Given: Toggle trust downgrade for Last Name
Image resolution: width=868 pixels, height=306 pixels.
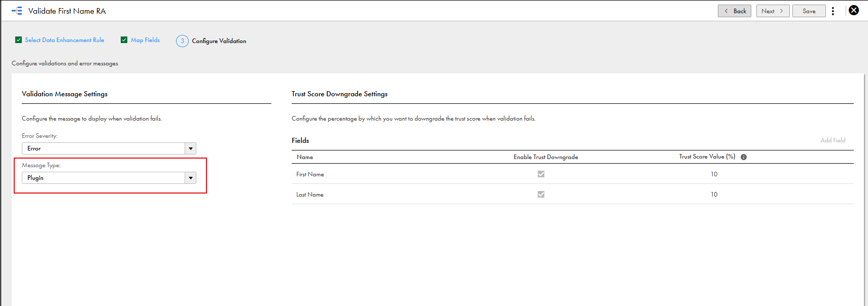Looking at the screenshot, I should [541, 194].
